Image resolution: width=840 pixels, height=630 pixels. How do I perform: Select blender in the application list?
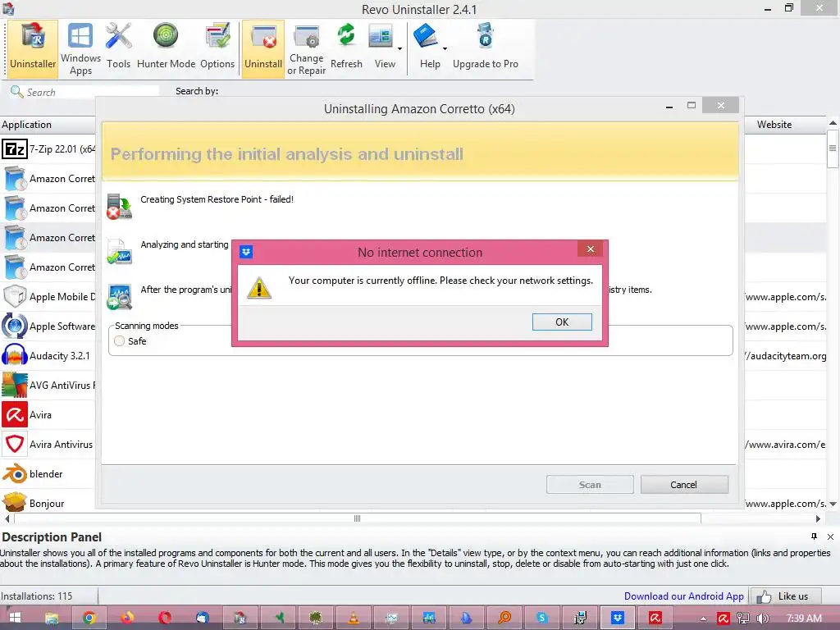[48, 473]
